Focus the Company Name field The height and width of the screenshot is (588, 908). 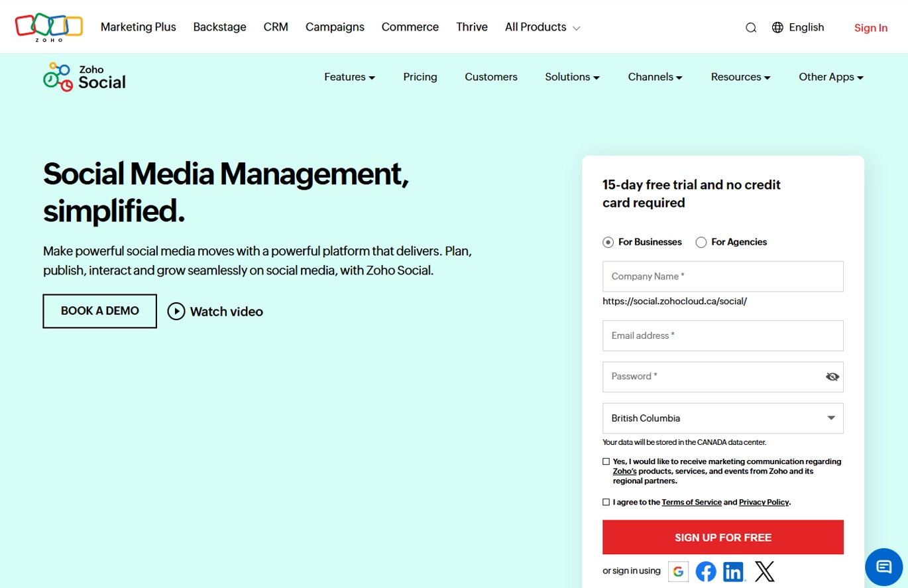click(722, 276)
